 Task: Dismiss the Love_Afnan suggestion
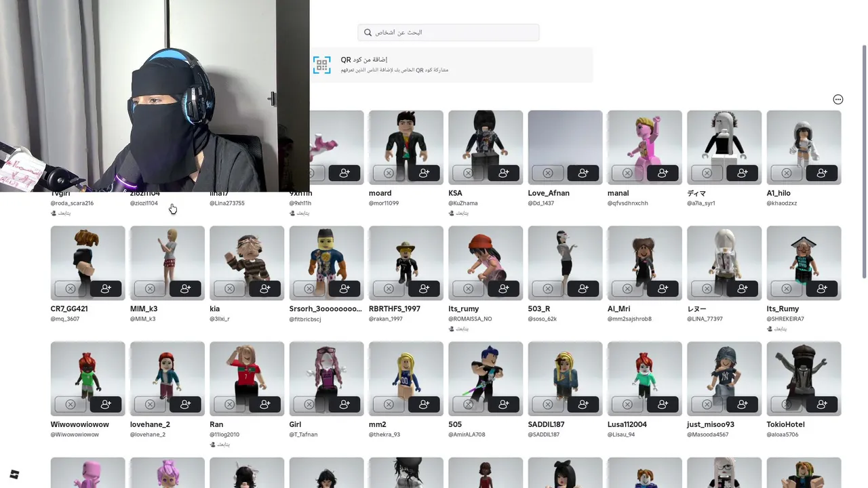coord(548,174)
